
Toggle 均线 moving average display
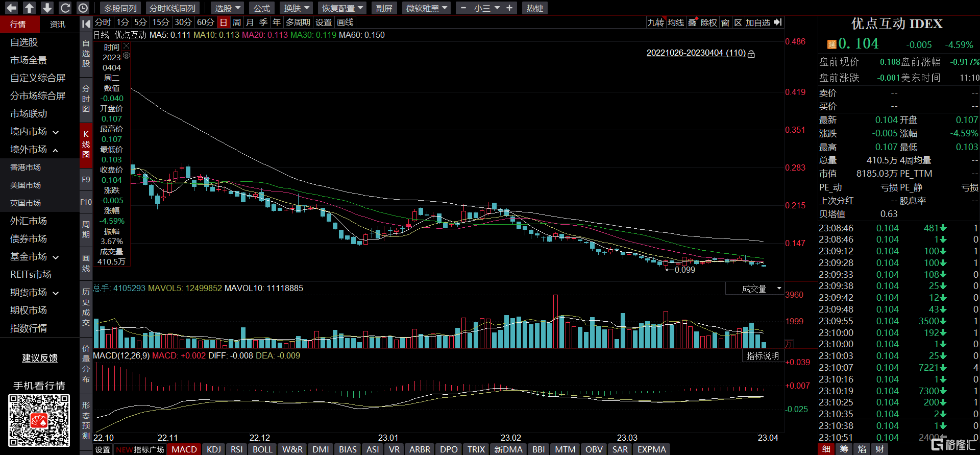tap(676, 22)
